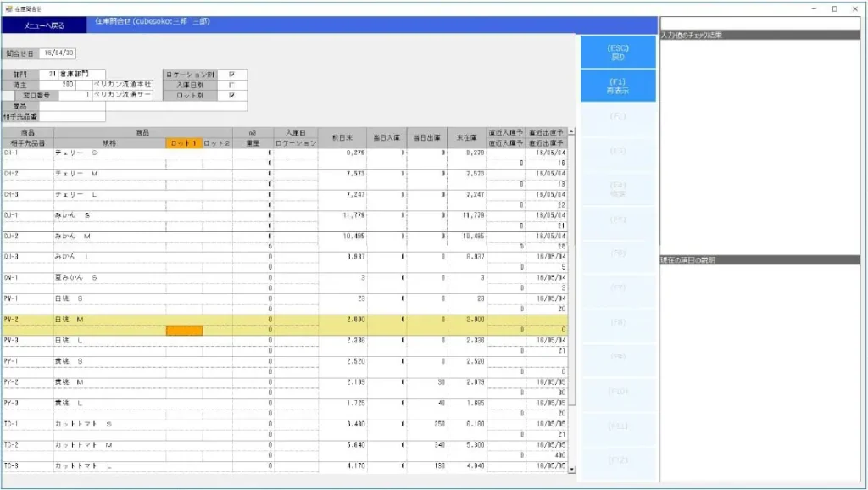This screenshot has width=868, height=490.
Task: Select the CH-1 チェリー S row
Action: [x=110, y=153]
